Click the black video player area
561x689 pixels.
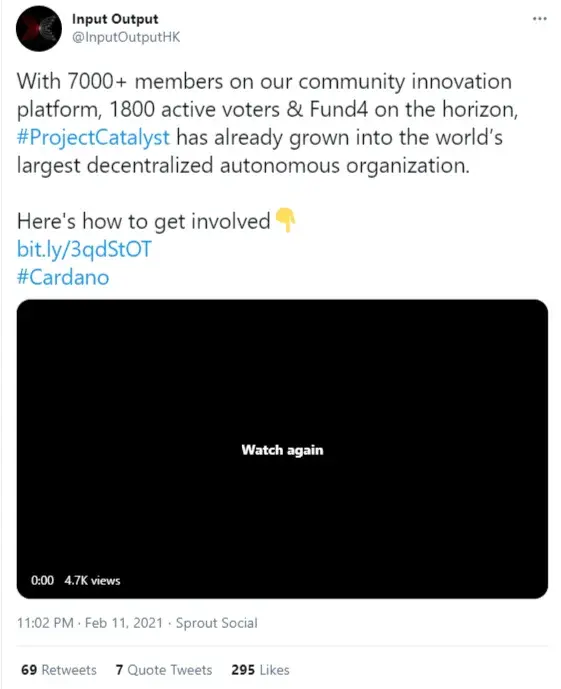point(282,449)
